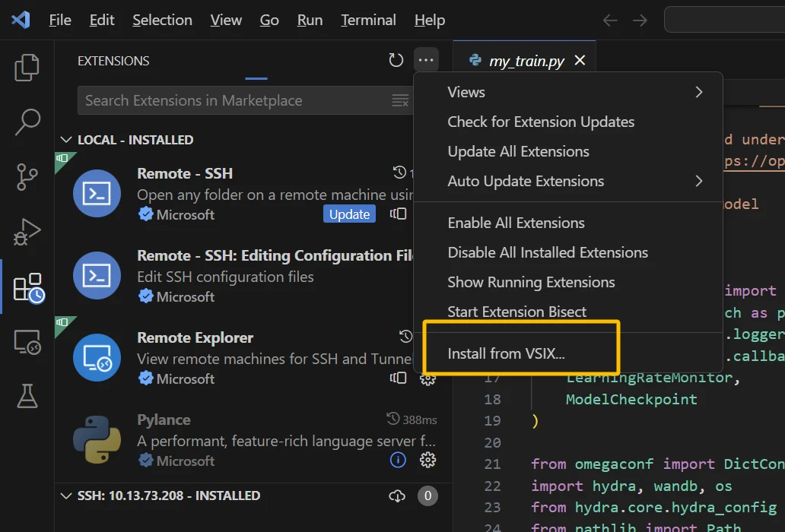785x532 pixels.
Task: Install extensions in SSH cloud download icon
Action: (x=396, y=496)
